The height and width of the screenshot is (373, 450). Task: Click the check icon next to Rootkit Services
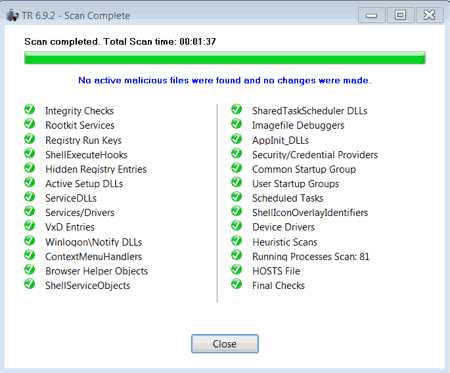pyautogui.click(x=30, y=124)
